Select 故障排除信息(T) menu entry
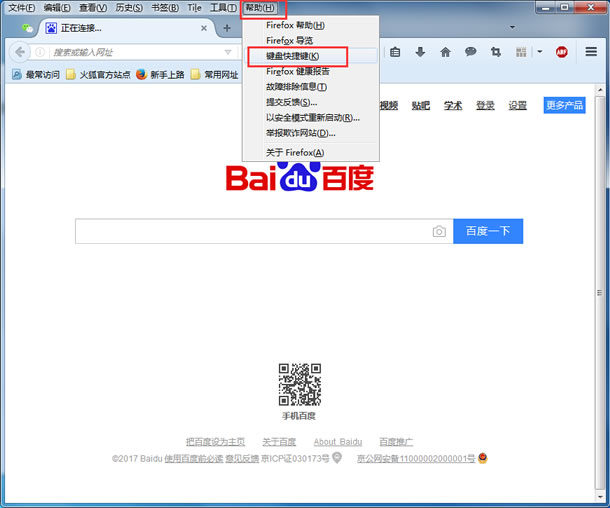The width and height of the screenshot is (610, 508). point(311,87)
